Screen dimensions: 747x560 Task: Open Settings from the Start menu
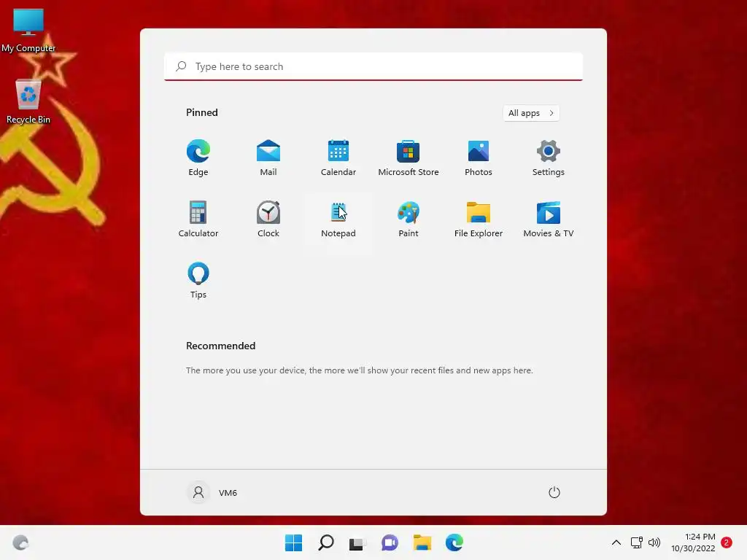[x=549, y=158]
